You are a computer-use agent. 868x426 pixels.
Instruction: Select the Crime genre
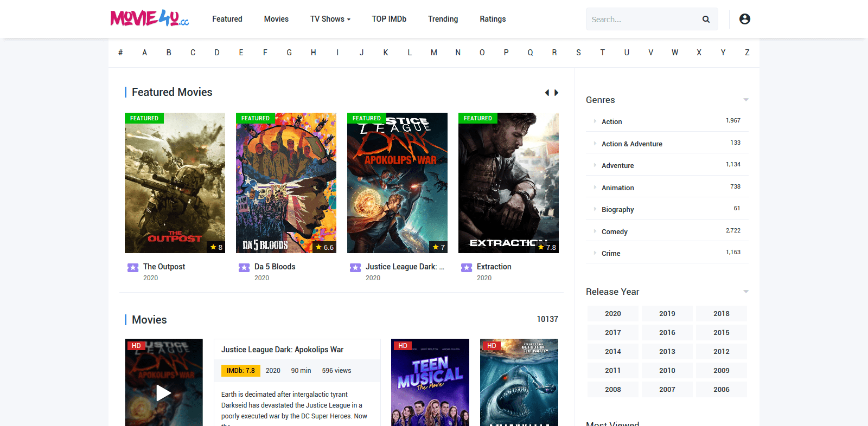(x=611, y=253)
